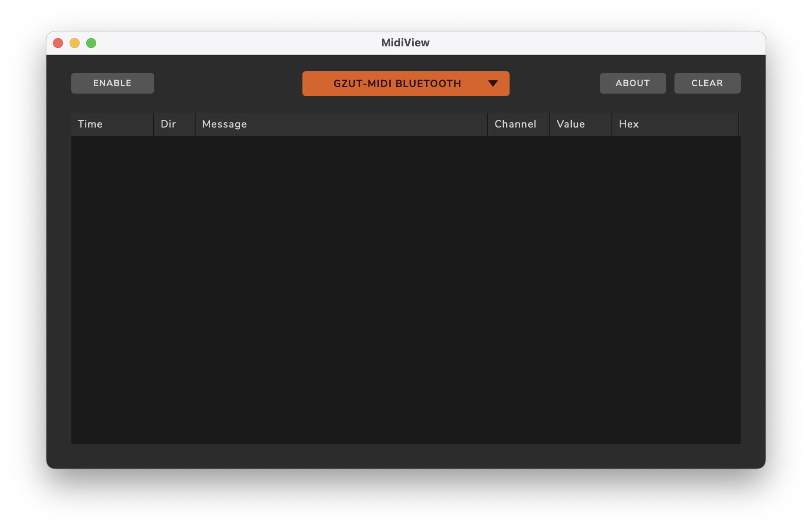Select the Message column header
The height and width of the screenshot is (530, 812).
[x=341, y=124]
